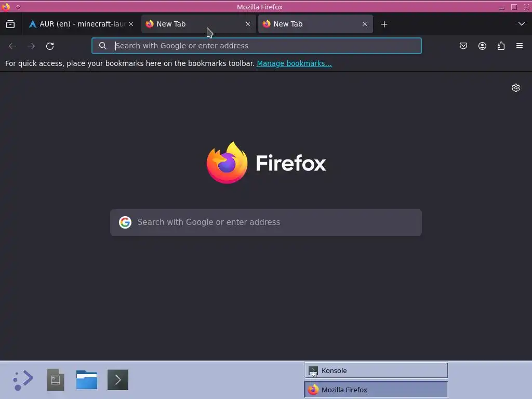The image size is (532, 399).
Task: Click the new tab page search box
Action: 266,222
